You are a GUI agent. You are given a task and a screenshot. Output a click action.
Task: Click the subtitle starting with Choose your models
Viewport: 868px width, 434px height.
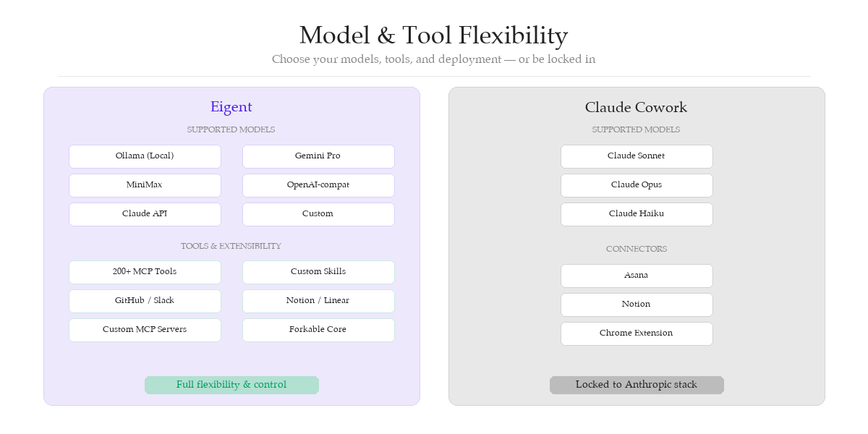point(434,59)
